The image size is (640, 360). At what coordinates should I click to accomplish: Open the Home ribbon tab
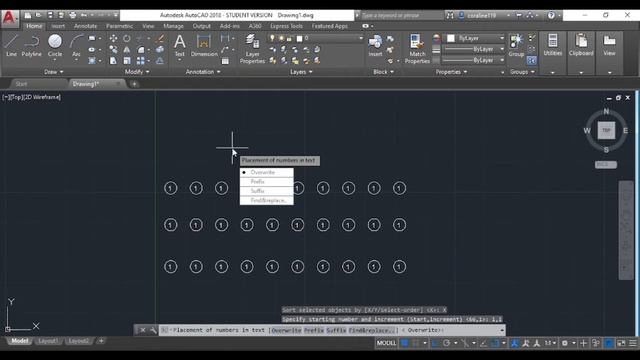coord(34,26)
